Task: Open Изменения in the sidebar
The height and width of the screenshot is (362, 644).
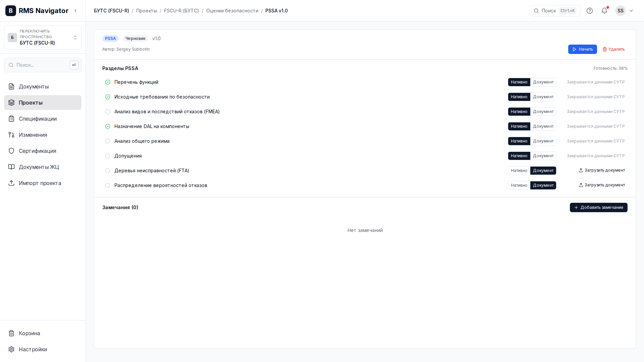Action: pos(43,135)
